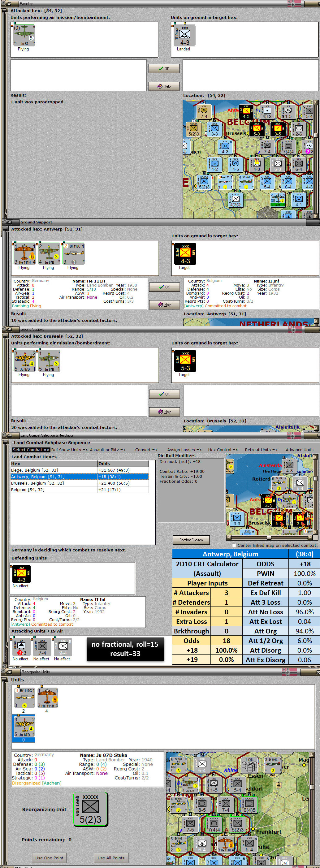Click the Hex column header
This screenshot has width=320, height=868.
[x=54, y=464]
